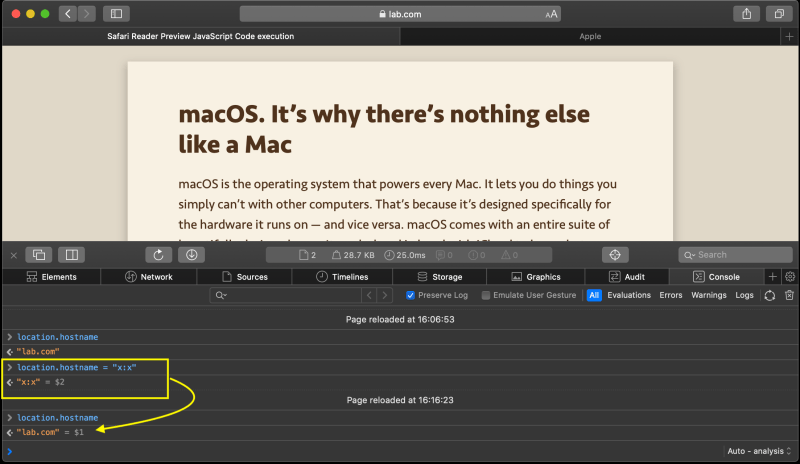Switch to the Elements tab
Screen dimensions: 800x464
click(52, 277)
